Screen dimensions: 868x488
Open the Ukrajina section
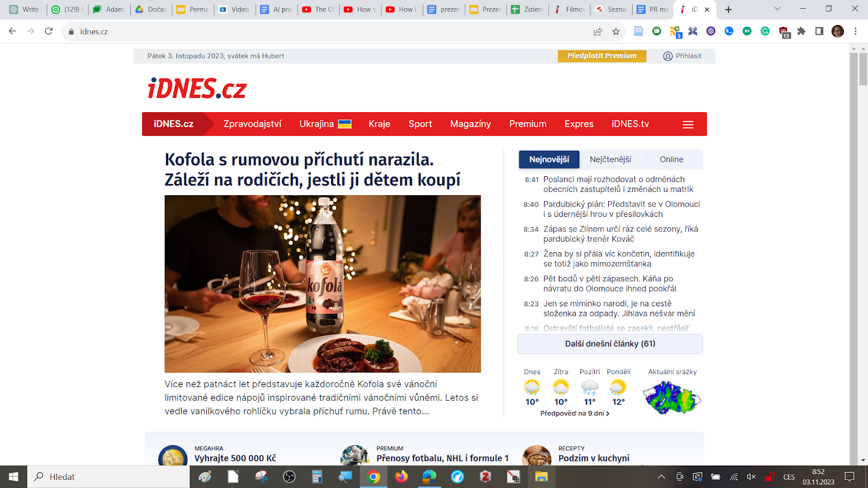pos(325,124)
